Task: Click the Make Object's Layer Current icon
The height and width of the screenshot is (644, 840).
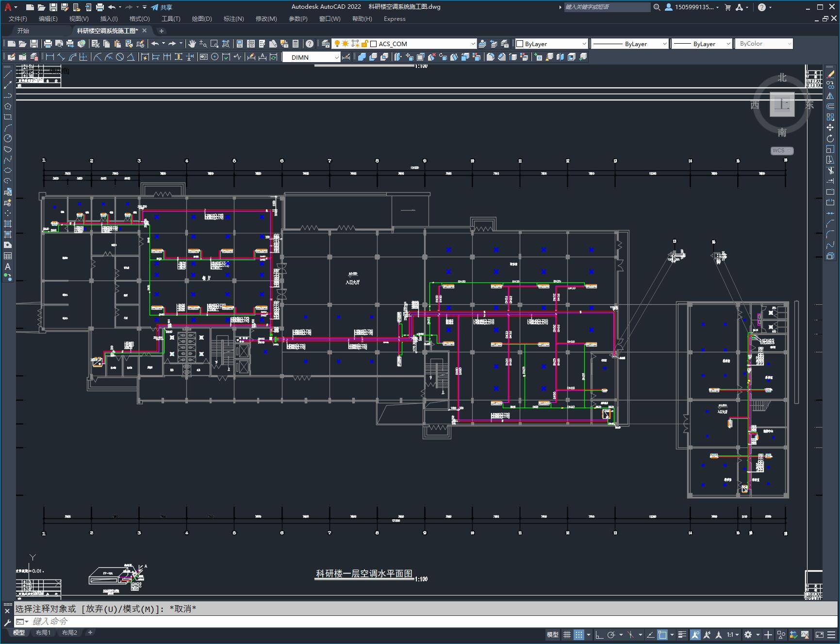Action: coord(482,44)
